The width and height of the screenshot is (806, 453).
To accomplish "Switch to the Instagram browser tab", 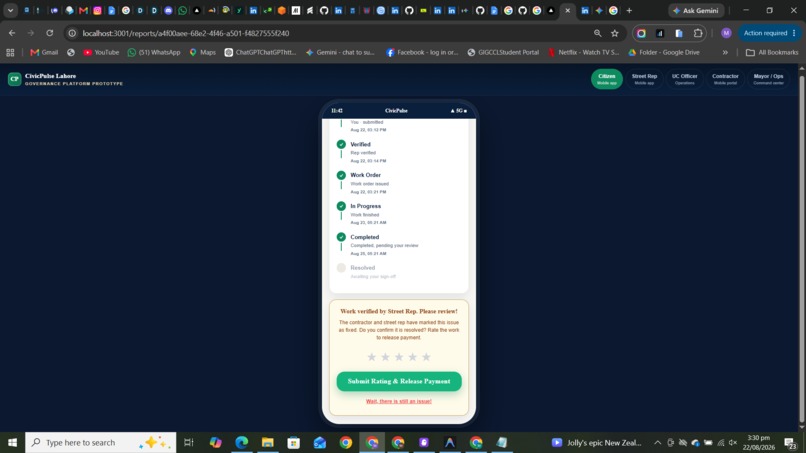I will tap(97, 10).
